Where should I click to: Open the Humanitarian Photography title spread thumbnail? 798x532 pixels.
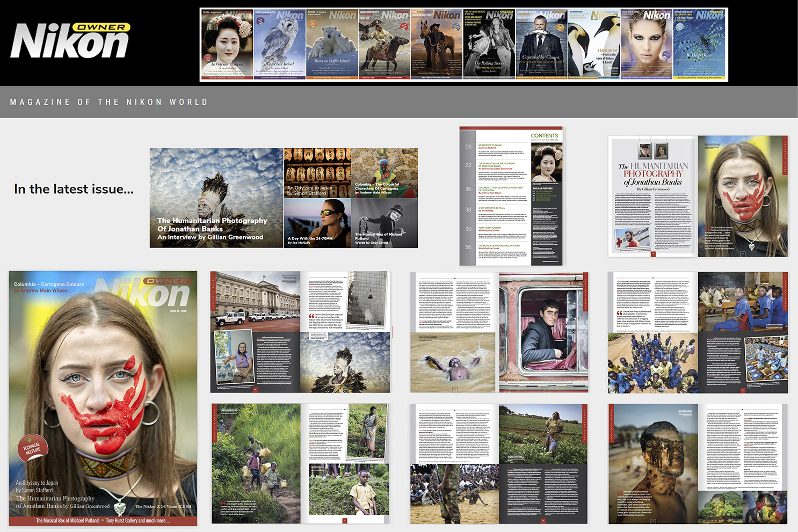698,196
